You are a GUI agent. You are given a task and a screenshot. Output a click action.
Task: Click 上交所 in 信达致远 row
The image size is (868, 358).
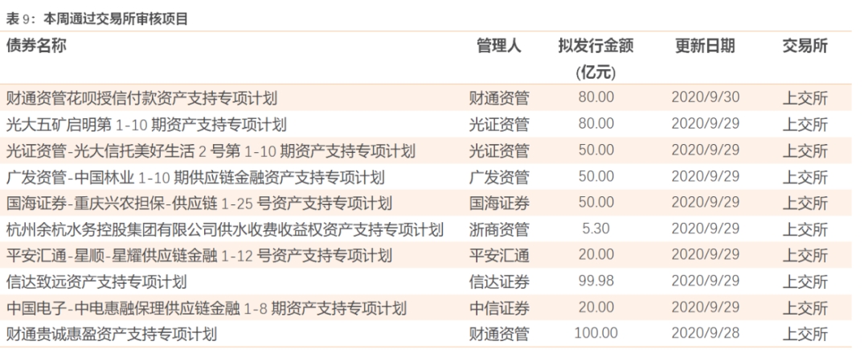click(805, 282)
